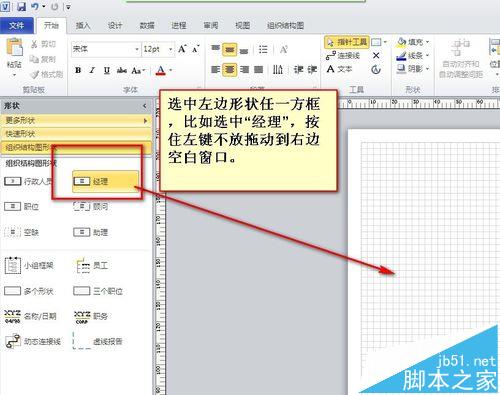Select the 多个形状 multiple shapes item

pyautogui.click(x=29, y=291)
